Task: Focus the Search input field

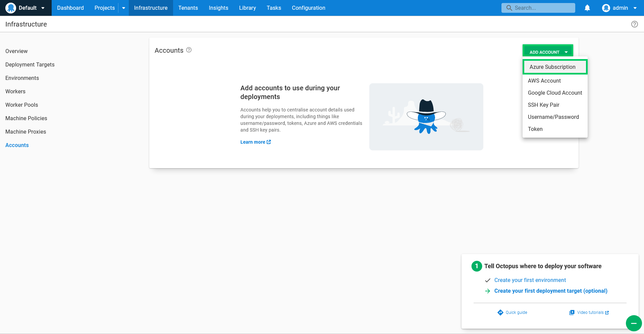Action: (x=538, y=8)
